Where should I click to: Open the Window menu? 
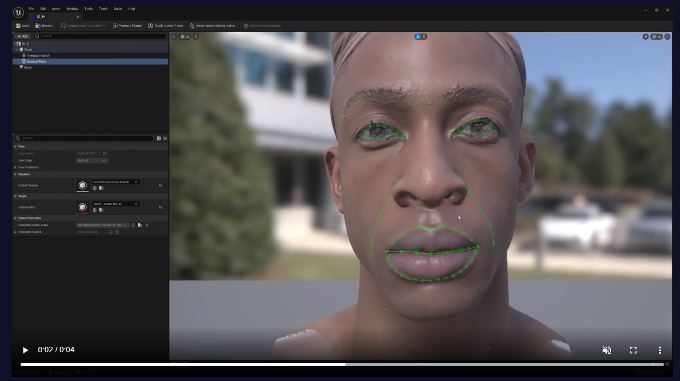(72, 8)
